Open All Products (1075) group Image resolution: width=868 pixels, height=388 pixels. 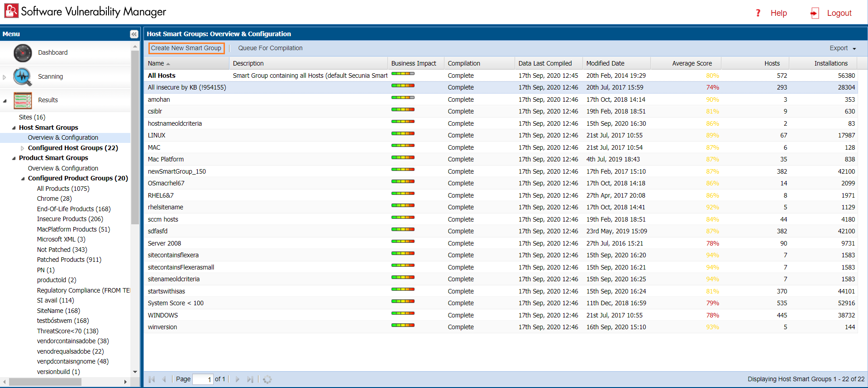coord(63,189)
